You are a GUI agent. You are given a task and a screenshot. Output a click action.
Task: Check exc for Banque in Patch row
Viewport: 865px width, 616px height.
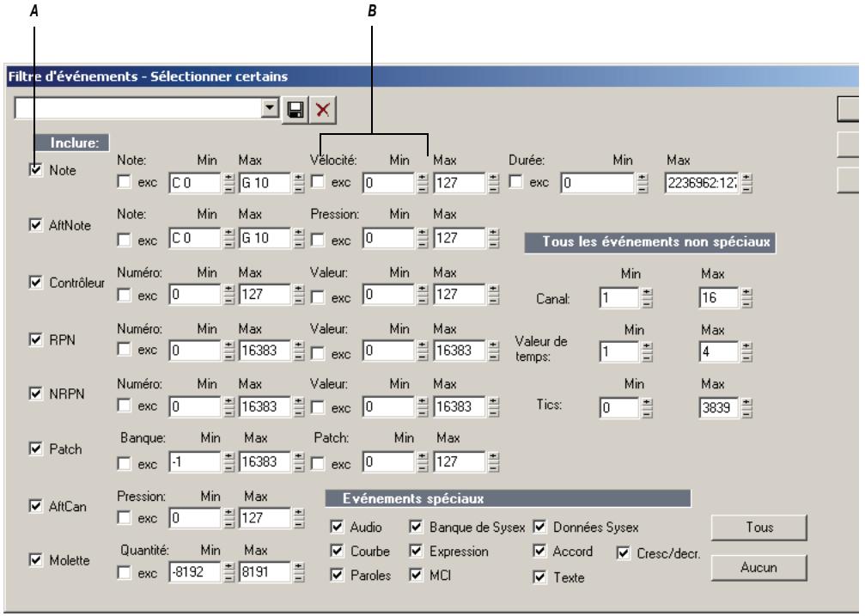click(x=125, y=464)
